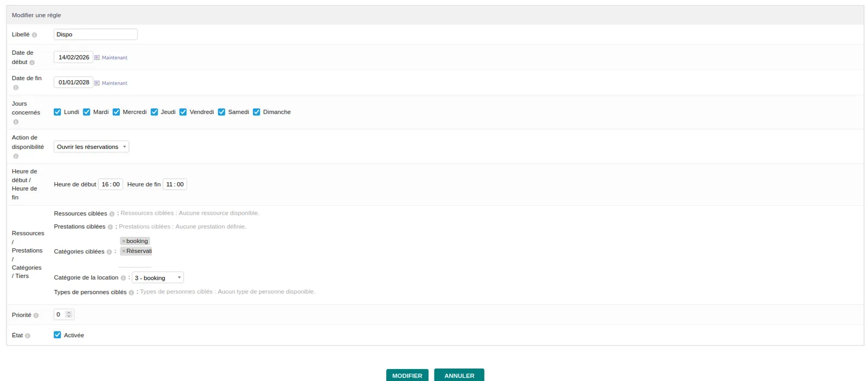The height and width of the screenshot is (381, 868).
Task: Click Maintenant link for Date de début
Action: coord(114,57)
